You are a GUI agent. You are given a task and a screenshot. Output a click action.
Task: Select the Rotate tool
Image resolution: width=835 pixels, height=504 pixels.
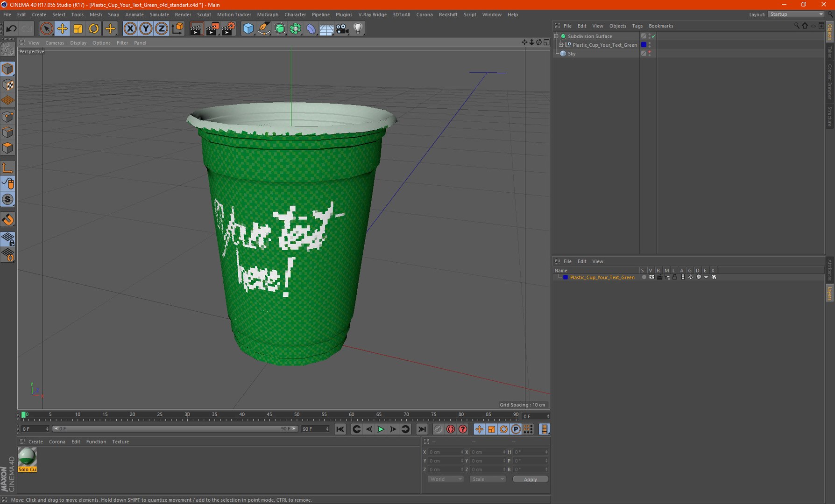point(94,29)
